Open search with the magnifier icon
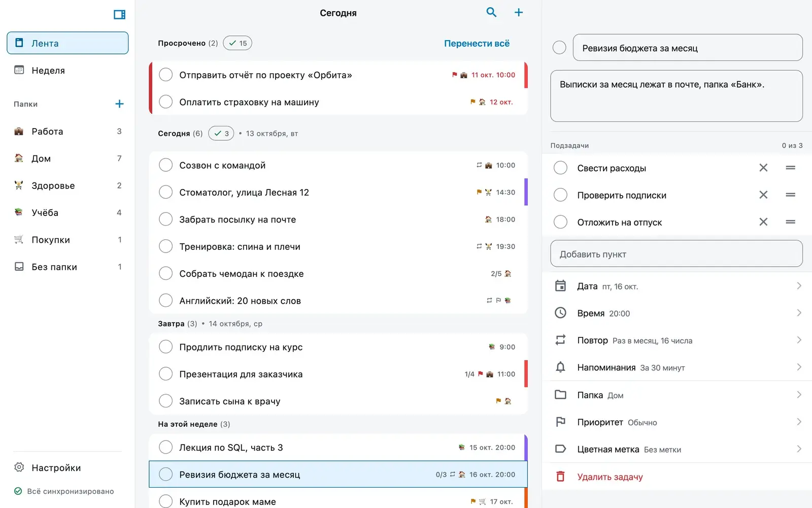Screen dimensions: 812x508 pyautogui.click(x=491, y=12)
